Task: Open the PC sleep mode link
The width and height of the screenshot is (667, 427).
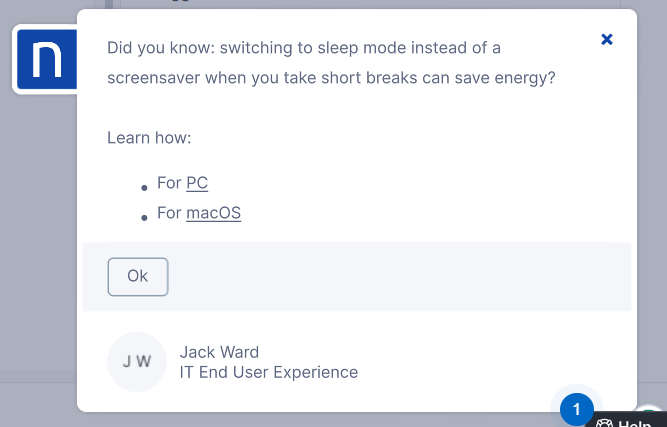Action: [x=197, y=183]
